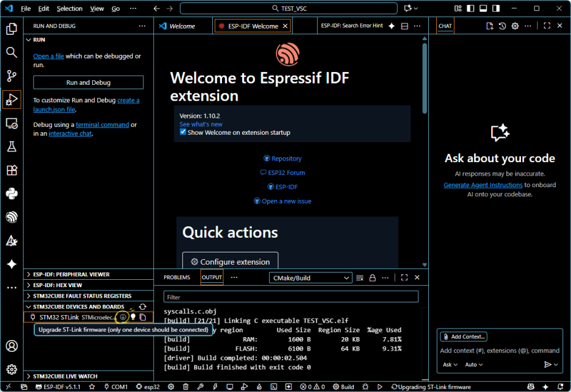Open the Auto model picker dropdown
Image resolution: width=571 pixels, height=392 pixels.
(x=474, y=365)
